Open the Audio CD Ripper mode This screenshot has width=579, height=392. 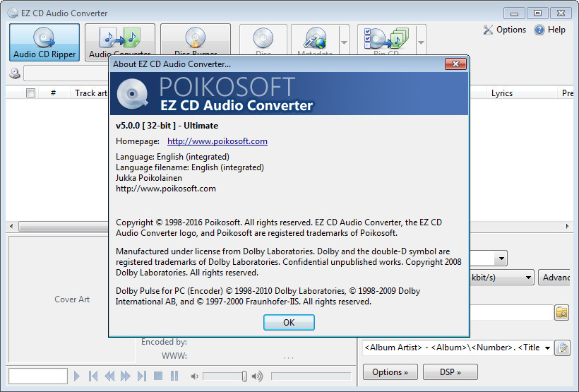pos(44,42)
